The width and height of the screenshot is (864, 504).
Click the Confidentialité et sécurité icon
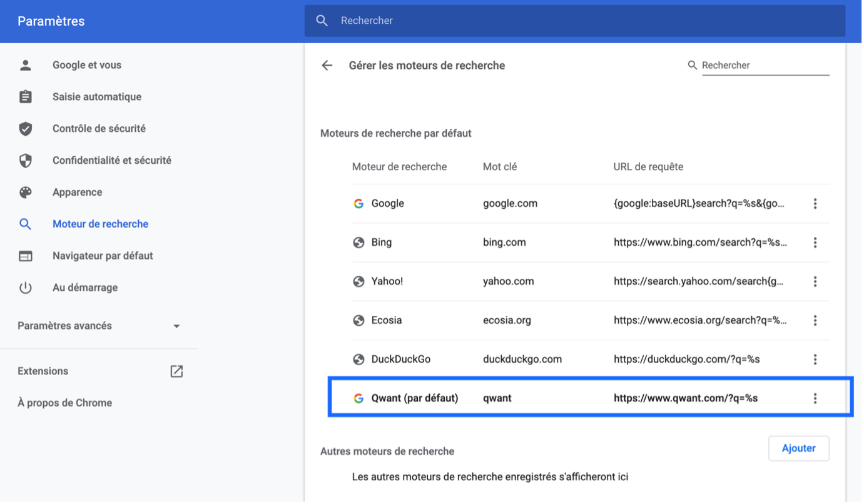25,160
